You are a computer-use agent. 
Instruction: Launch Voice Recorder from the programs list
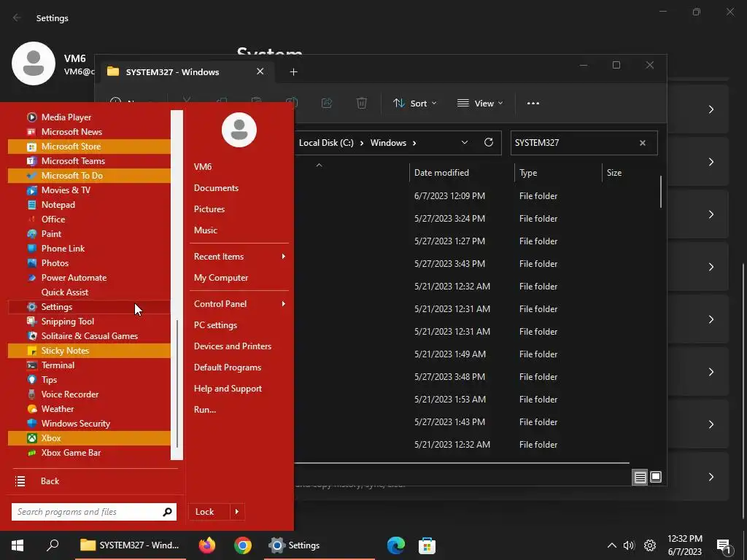coord(89,394)
